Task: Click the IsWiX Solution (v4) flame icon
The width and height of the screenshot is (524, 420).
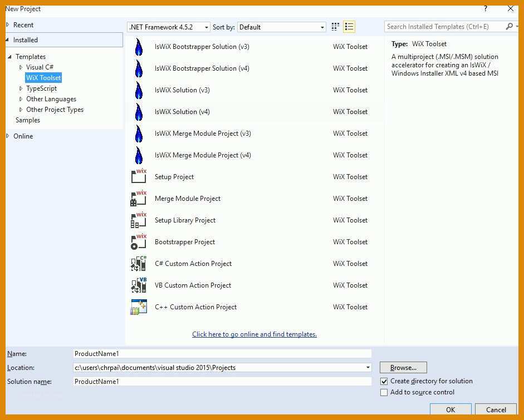Action: pyautogui.click(x=139, y=112)
